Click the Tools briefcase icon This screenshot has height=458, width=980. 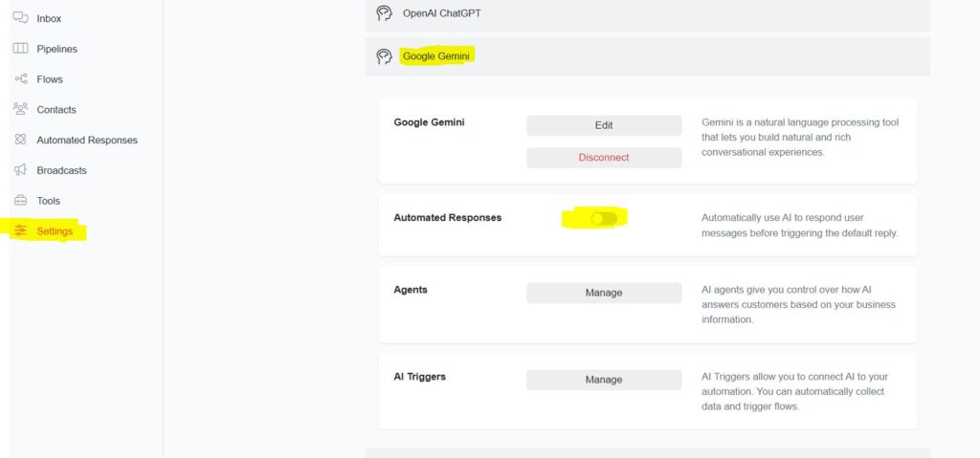tap(21, 201)
